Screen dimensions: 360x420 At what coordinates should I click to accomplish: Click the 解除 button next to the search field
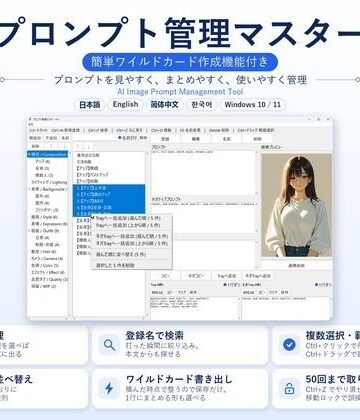[x=143, y=138]
